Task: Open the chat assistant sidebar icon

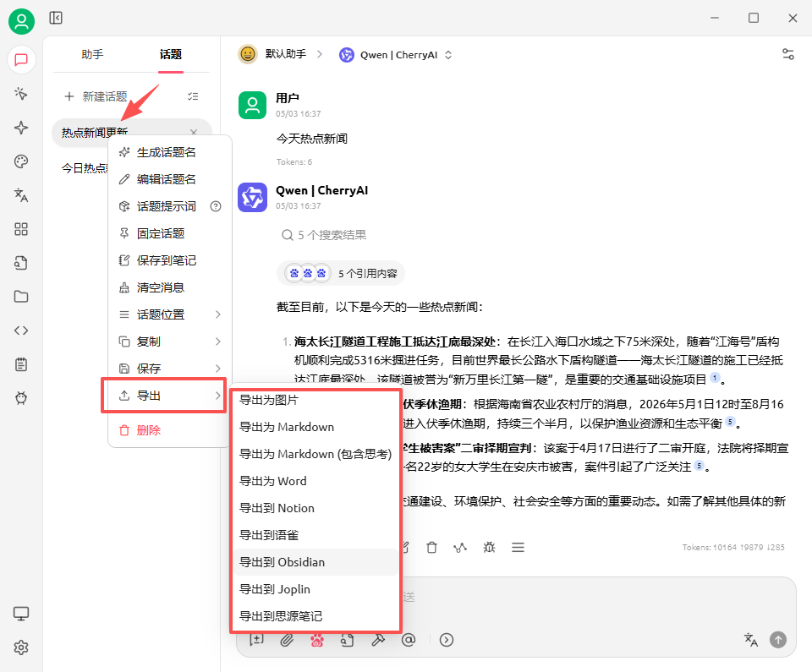Action: (21, 59)
